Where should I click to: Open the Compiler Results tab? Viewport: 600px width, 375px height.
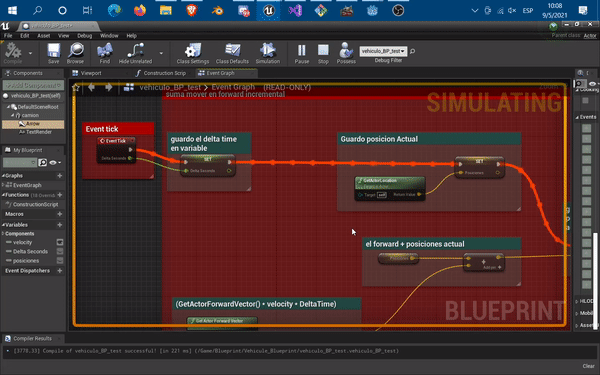coord(33,338)
